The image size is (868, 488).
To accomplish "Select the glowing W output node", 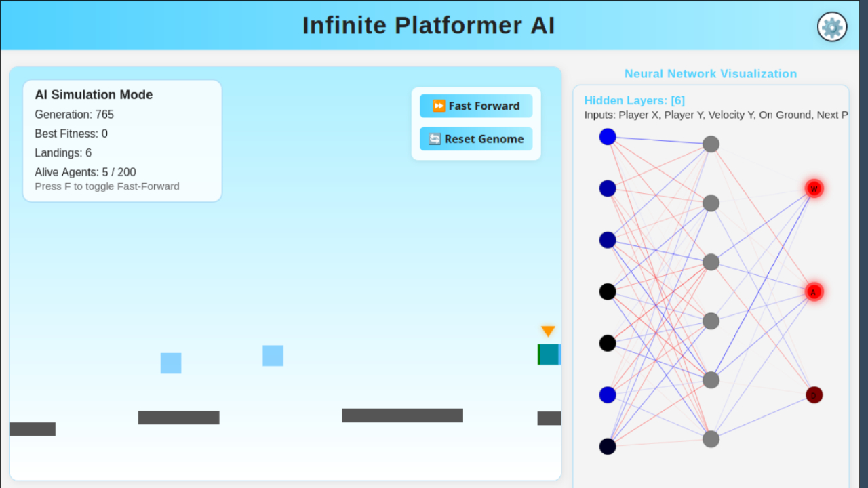I will [814, 188].
